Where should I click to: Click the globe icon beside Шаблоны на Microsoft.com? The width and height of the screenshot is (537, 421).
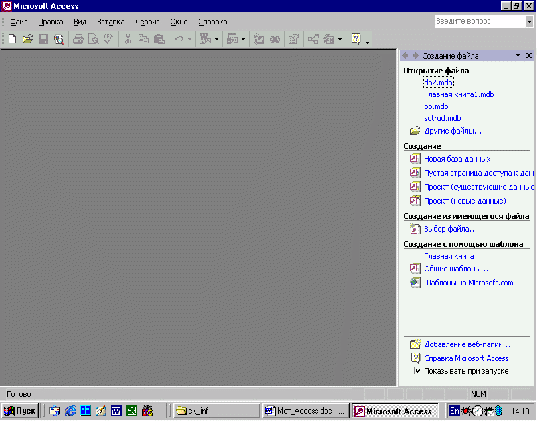point(415,283)
